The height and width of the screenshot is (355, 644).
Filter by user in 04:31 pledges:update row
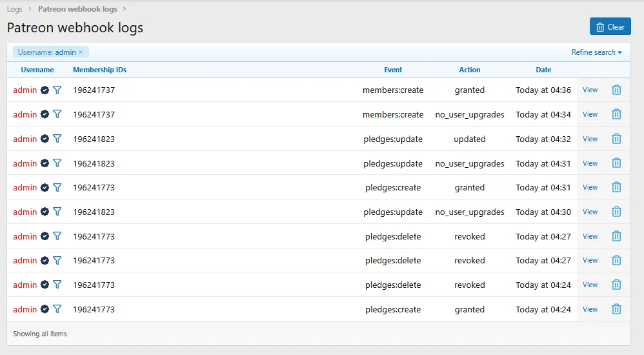coord(57,163)
